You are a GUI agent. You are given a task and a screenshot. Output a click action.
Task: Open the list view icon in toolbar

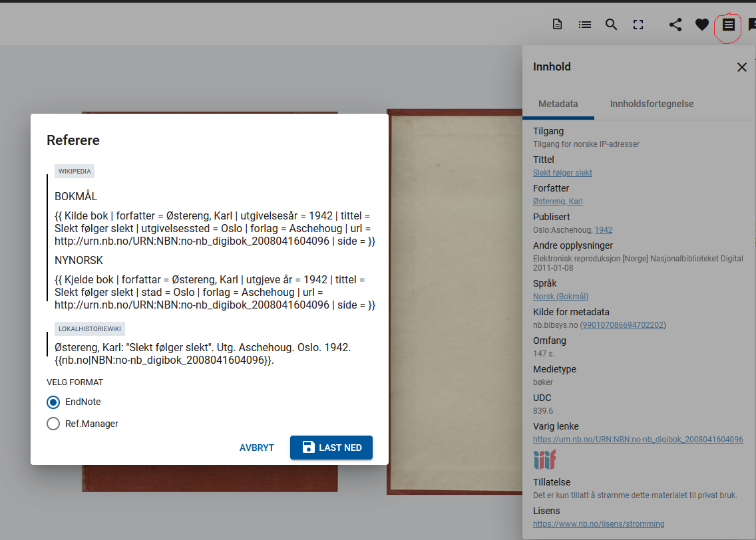click(x=585, y=25)
